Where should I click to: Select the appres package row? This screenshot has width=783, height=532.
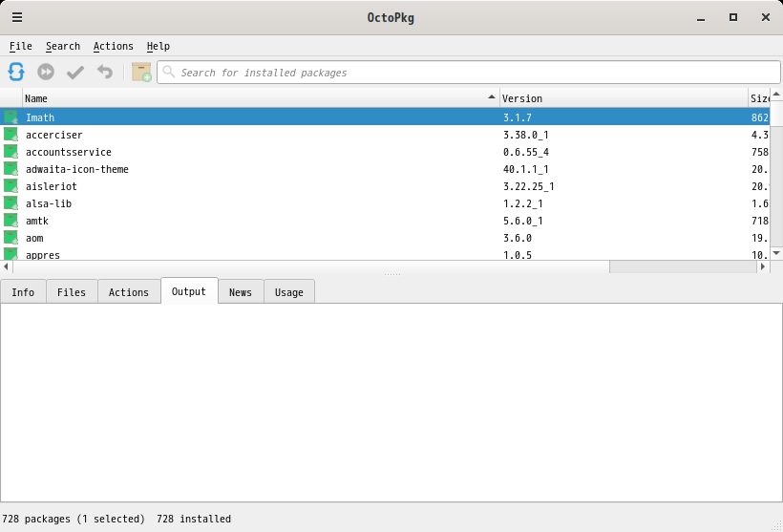[385, 254]
